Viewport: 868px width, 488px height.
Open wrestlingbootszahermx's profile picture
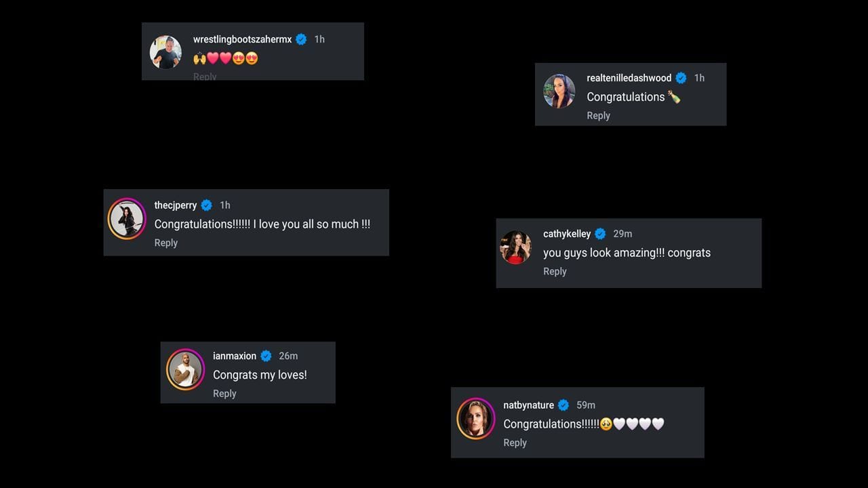tap(165, 52)
